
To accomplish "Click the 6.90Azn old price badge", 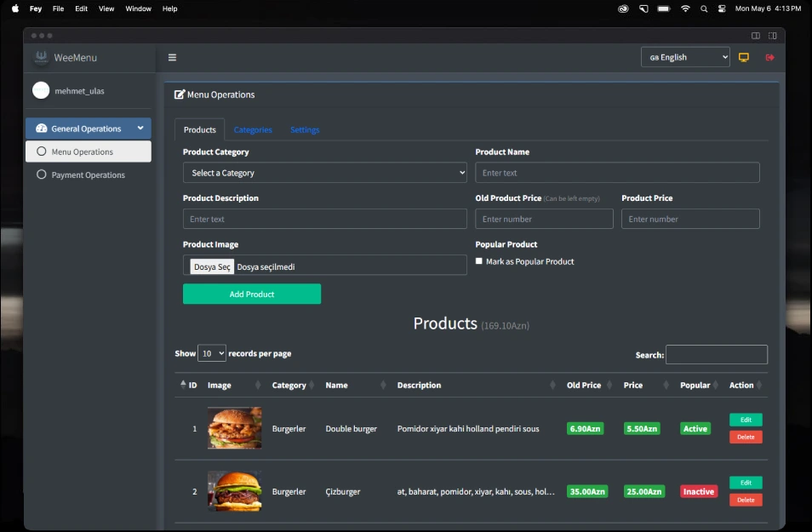I will [586, 428].
